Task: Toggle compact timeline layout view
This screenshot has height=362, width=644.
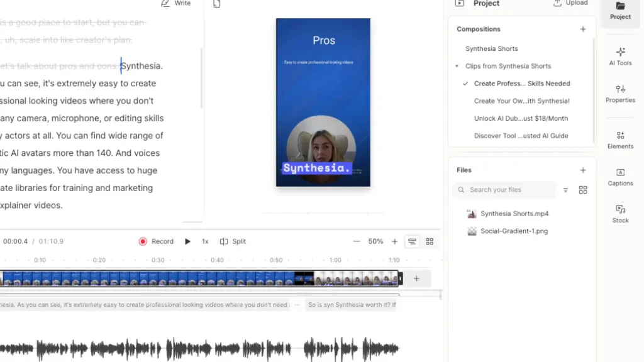Action: point(412,241)
